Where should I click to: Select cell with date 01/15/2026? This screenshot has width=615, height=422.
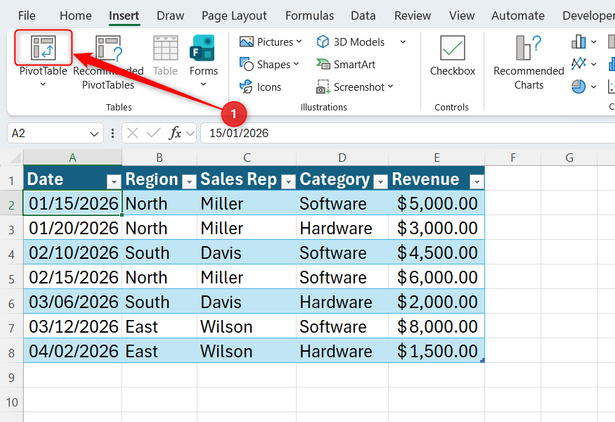[x=73, y=204]
